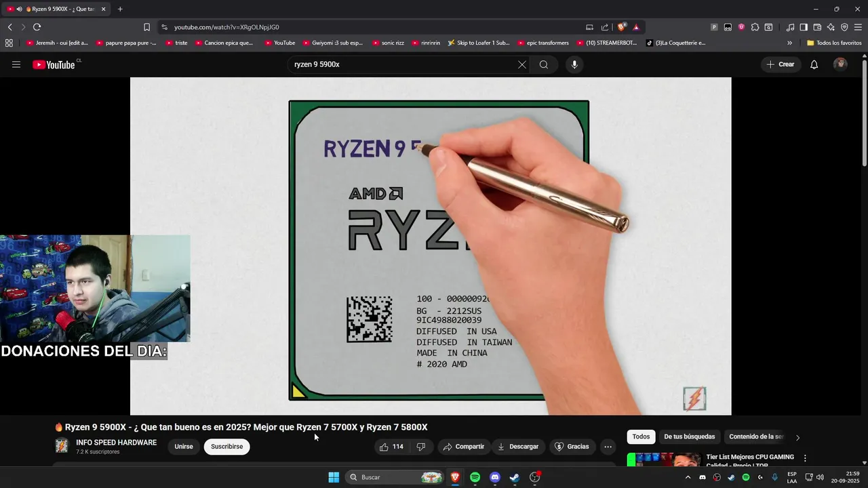The height and width of the screenshot is (488, 868).
Task: Close the Ryzen 9 5900X tab
Action: click(103, 9)
